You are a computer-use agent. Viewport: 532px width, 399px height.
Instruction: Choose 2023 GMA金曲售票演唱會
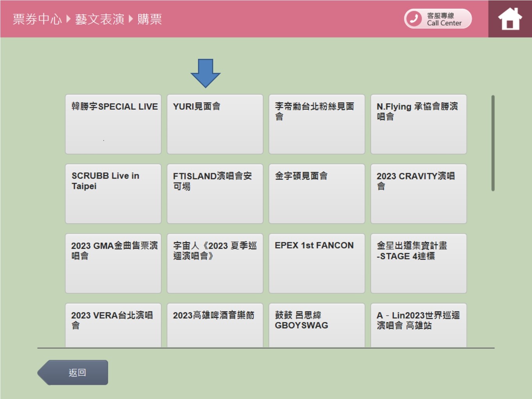click(113, 263)
